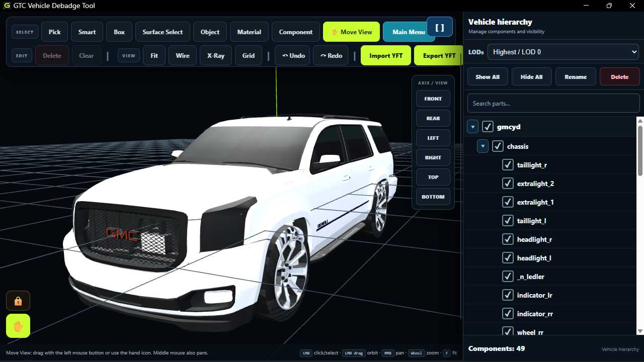Switch to REAR axis view

433,118
